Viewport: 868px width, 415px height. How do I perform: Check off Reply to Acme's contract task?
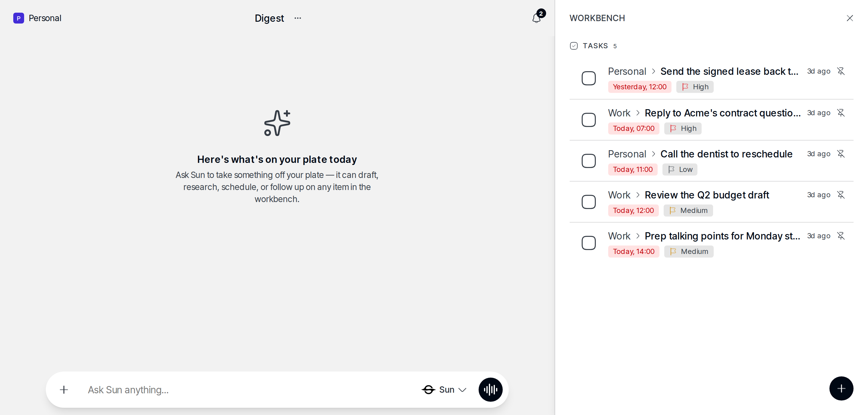point(589,120)
